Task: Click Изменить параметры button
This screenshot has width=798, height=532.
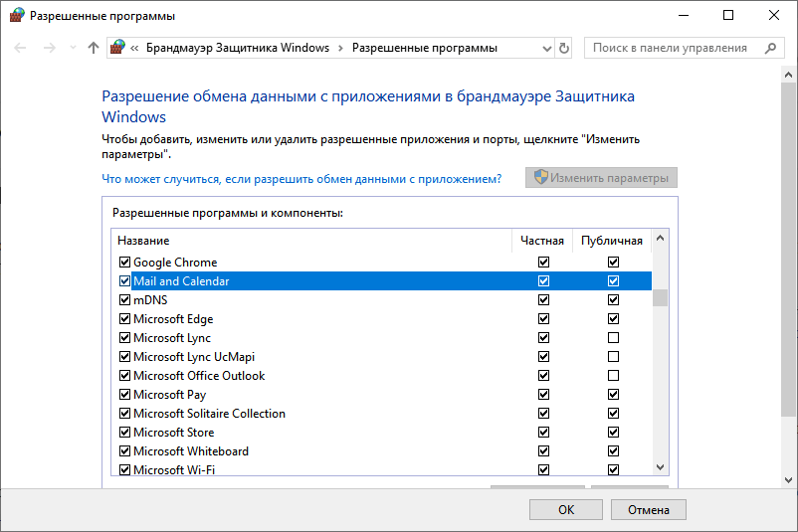Action: click(601, 178)
